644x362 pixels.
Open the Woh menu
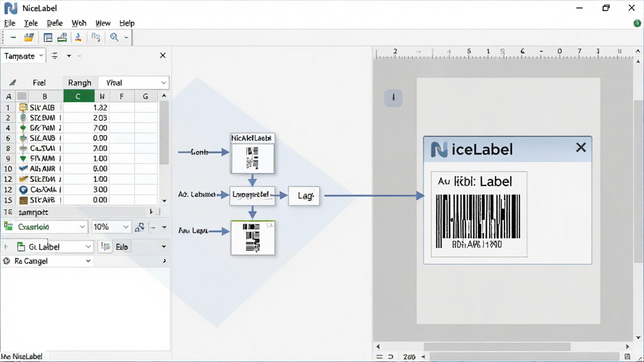click(79, 23)
